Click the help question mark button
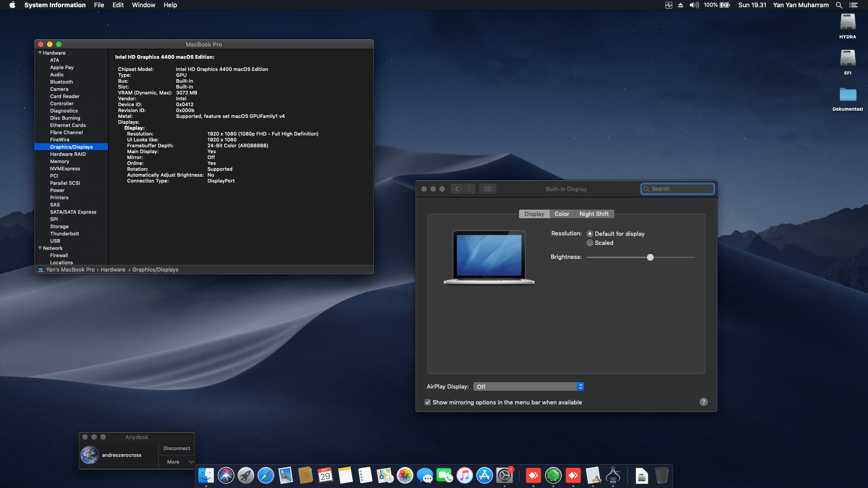 click(x=703, y=402)
